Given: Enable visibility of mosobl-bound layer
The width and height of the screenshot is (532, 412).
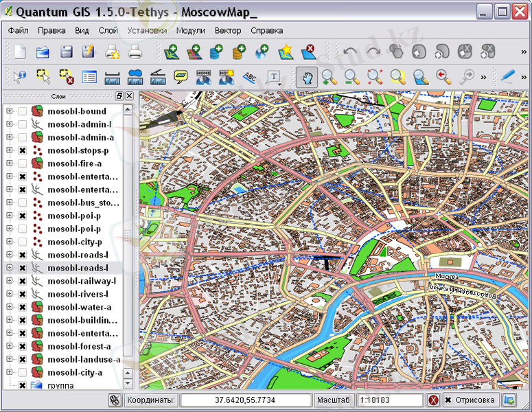Looking at the screenshot, I should tap(23, 111).
